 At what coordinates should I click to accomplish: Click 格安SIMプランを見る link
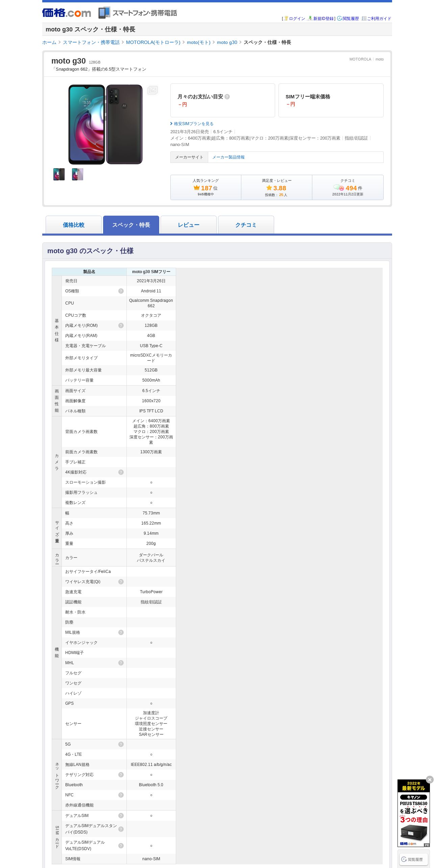tap(193, 124)
